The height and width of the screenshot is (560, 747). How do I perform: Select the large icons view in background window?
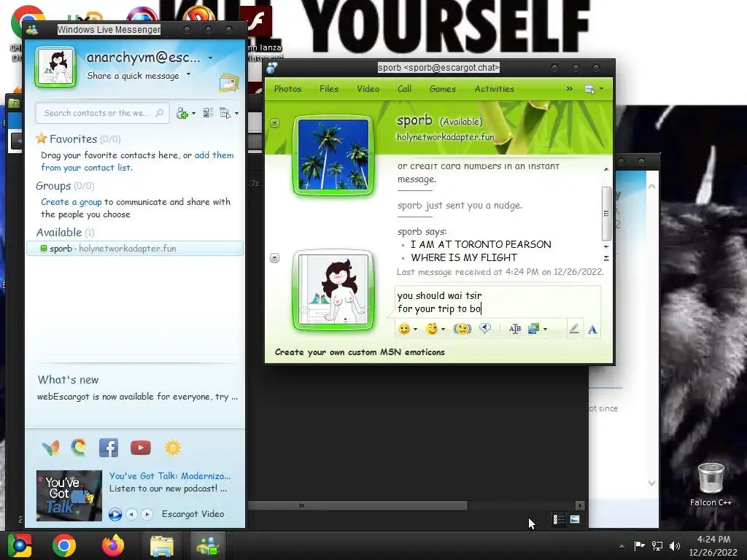tap(575, 519)
